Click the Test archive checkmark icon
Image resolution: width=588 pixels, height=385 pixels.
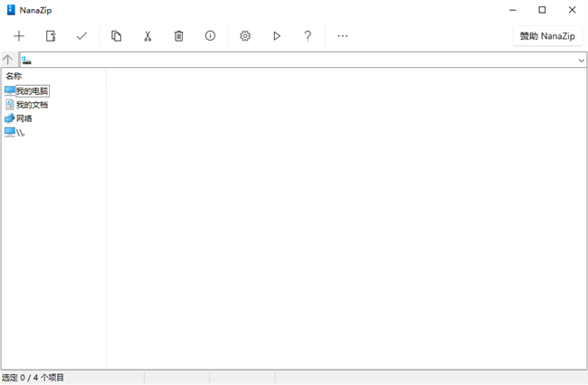[81, 36]
